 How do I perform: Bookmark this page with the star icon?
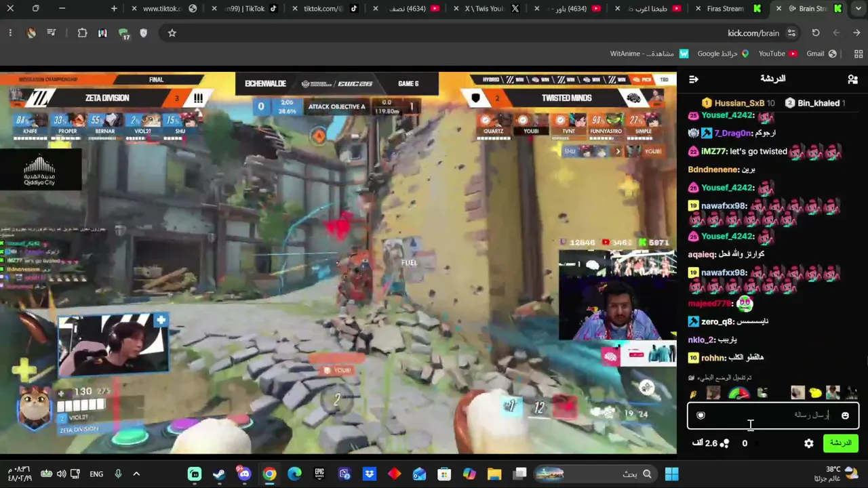tap(172, 33)
